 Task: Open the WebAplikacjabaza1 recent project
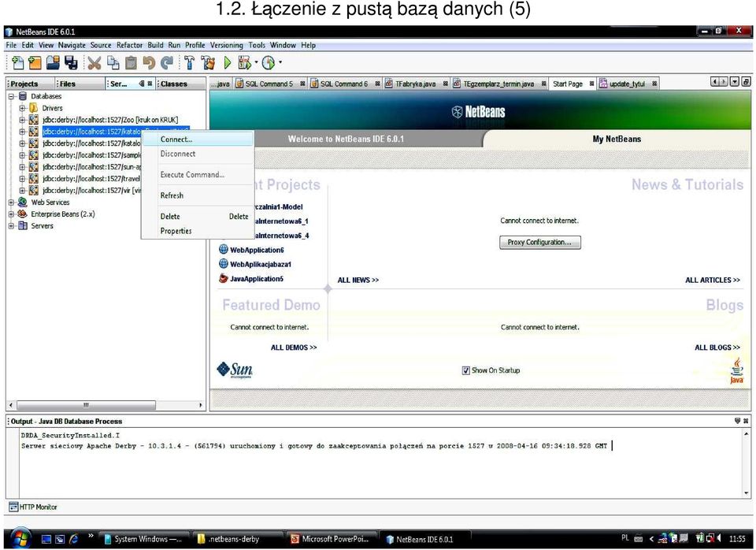pos(261,265)
